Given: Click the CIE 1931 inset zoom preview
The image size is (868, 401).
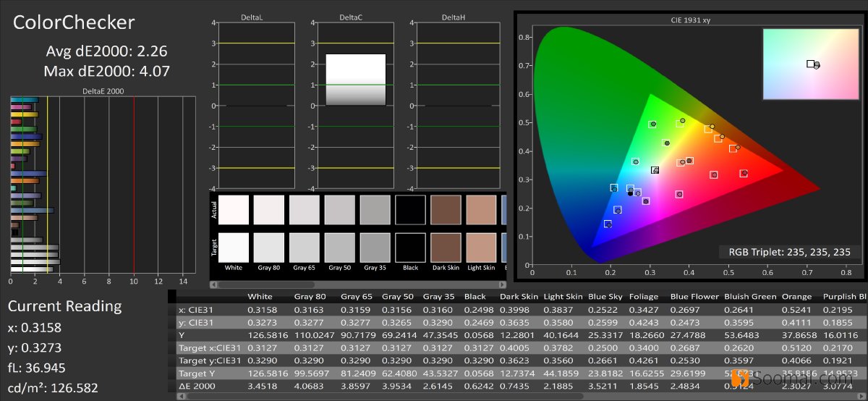Looking at the screenshot, I should coord(811,64).
